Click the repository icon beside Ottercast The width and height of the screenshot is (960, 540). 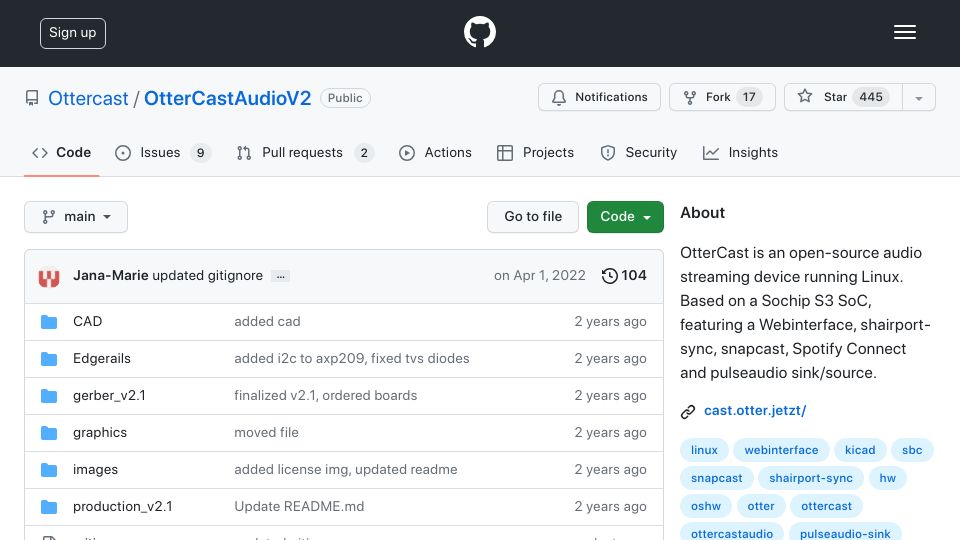click(x=32, y=98)
